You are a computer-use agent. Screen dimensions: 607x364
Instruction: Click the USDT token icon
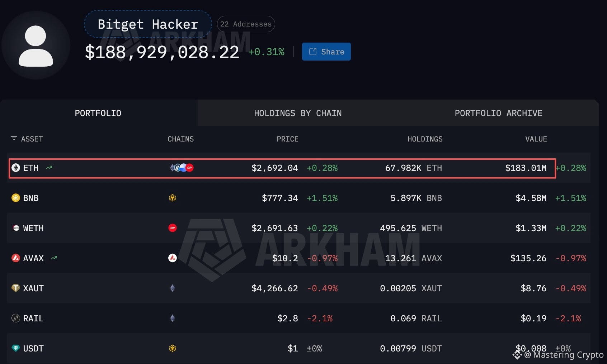(16, 348)
